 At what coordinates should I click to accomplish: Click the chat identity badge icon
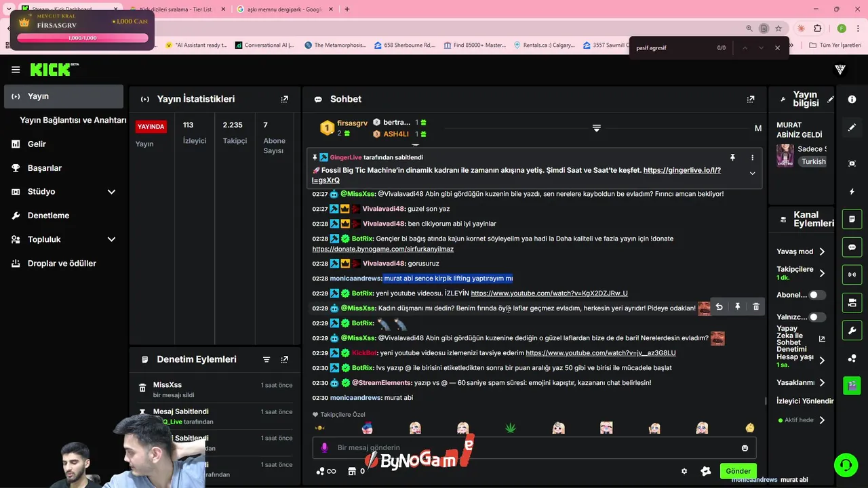pyautogui.click(x=706, y=471)
